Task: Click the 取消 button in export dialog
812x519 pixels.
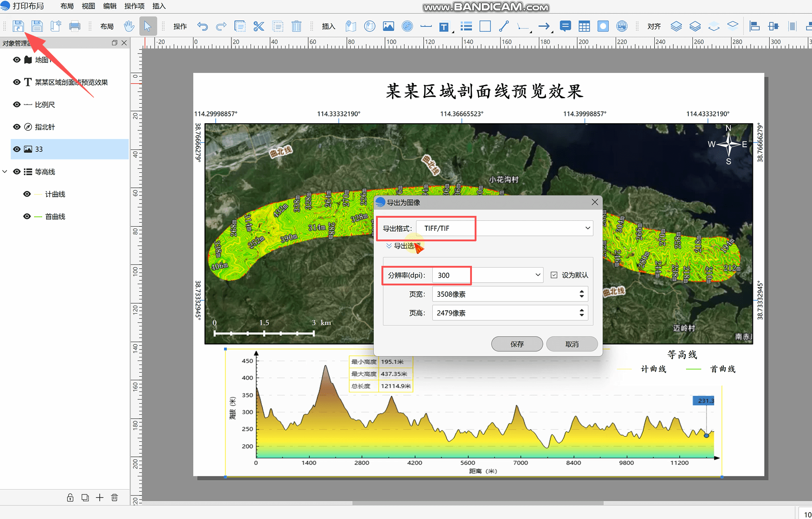Action: coord(572,344)
